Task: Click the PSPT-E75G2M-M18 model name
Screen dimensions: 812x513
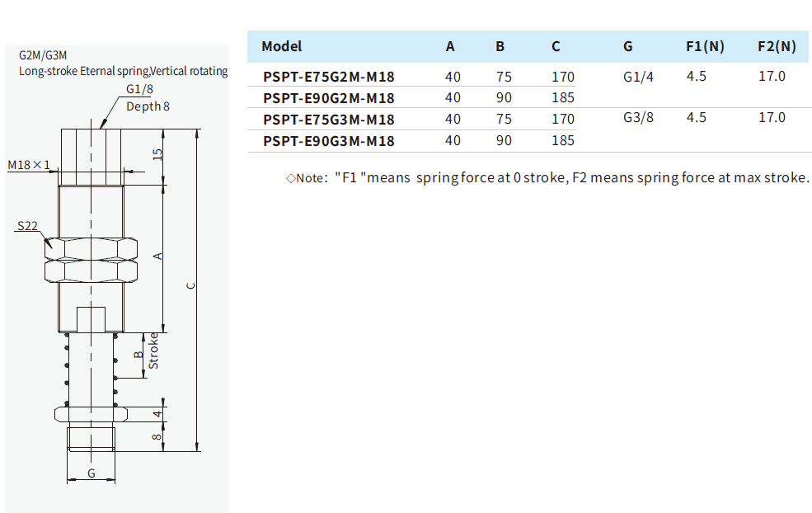Action: 328,77
